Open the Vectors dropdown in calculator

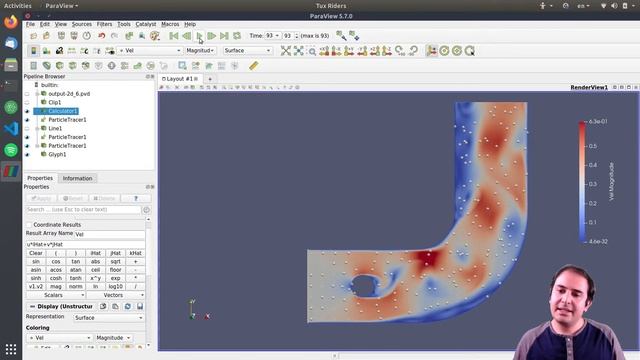[x=116, y=295]
